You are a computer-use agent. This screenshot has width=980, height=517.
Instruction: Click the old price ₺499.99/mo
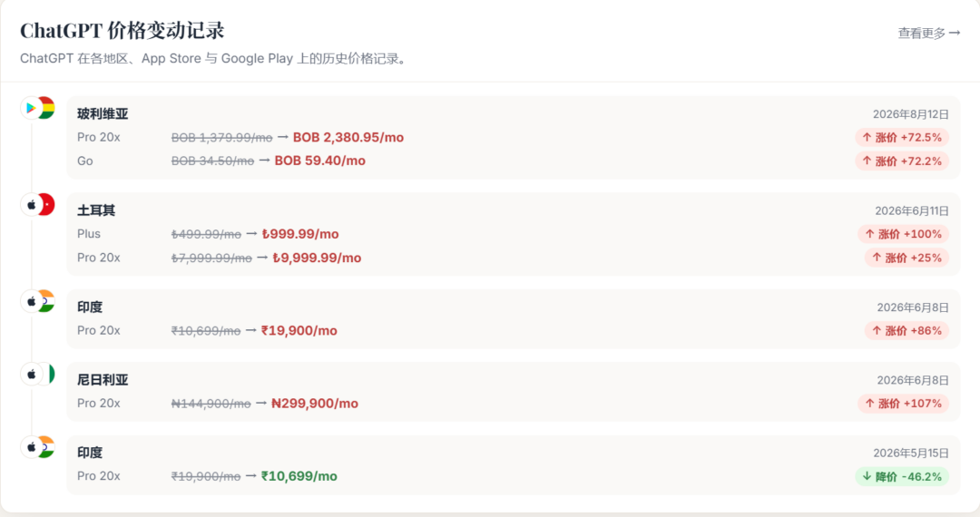206,234
